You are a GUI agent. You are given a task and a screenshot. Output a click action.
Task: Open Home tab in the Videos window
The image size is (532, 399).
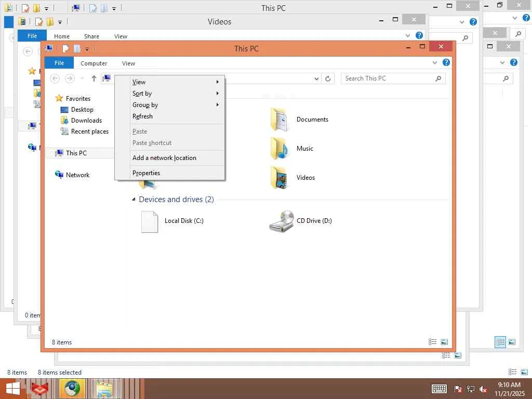point(62,36)
